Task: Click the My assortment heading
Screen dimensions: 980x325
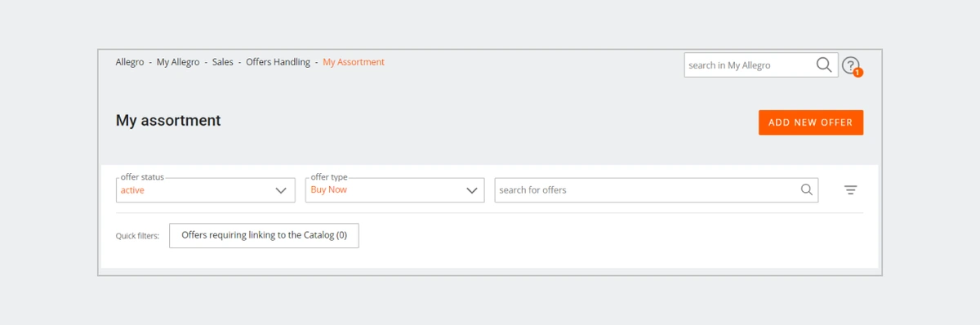Action: [168, 121]
